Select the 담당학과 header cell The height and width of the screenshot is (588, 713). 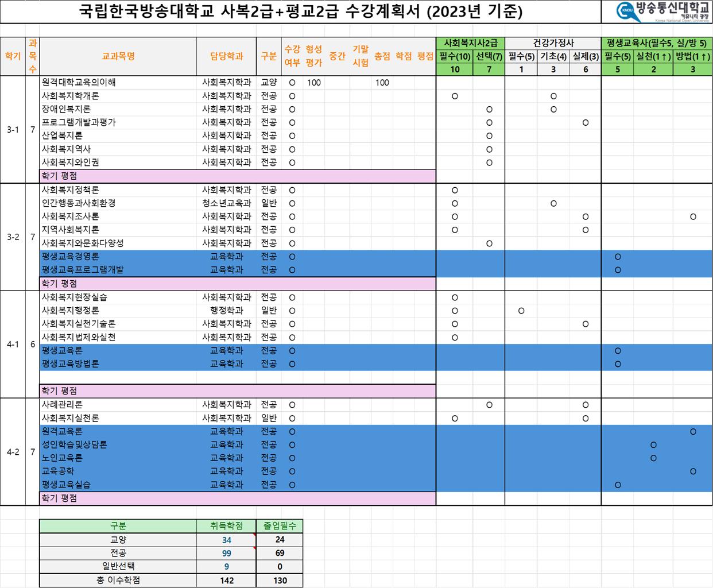coord(227,56)
